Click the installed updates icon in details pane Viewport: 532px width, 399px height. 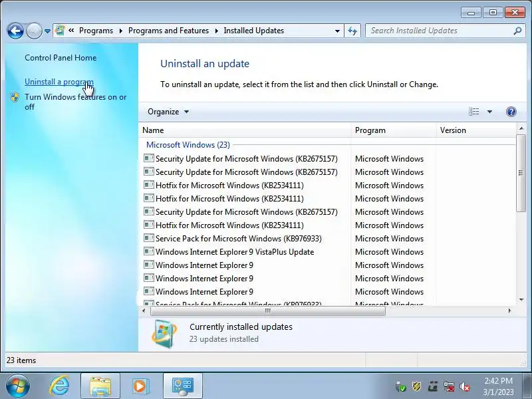pos(164,334)
